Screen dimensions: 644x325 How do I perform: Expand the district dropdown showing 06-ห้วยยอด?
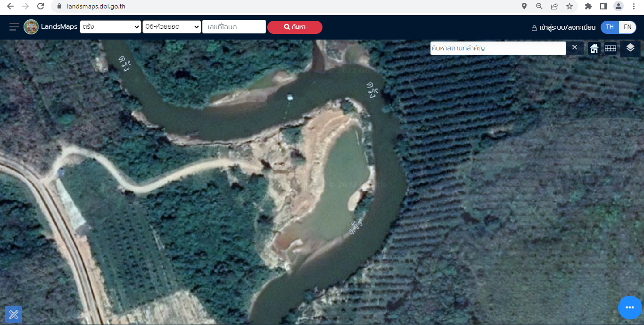point(172,27)
